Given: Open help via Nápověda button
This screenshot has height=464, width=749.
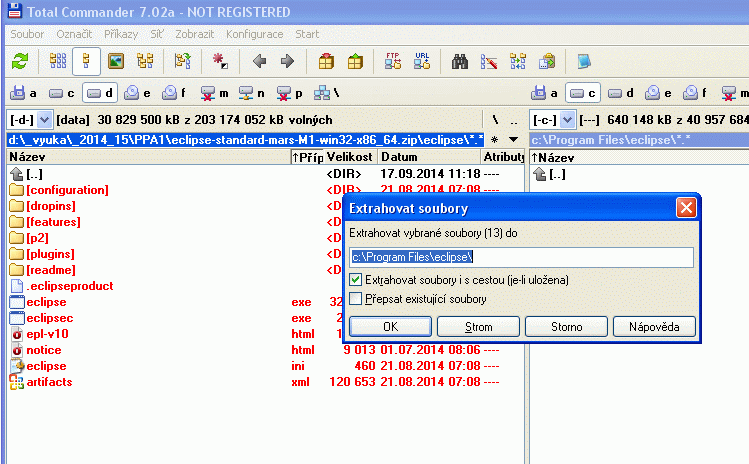Looking at the screenshot, I should 654,326.
